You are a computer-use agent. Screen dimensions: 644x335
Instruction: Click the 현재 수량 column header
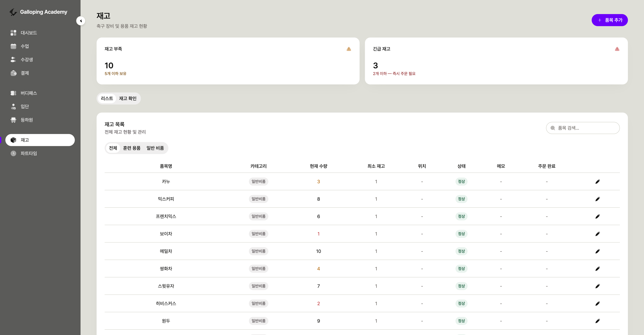(x=319, y=166)
